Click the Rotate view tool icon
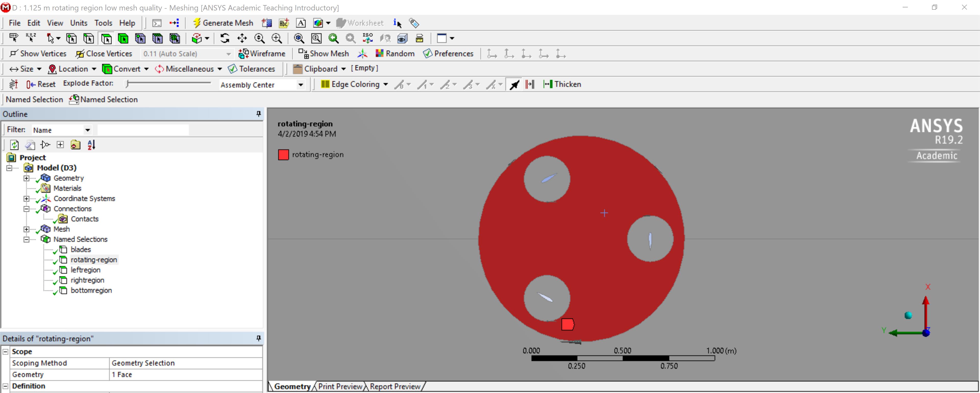The image size is (980, 393). pos(225,38)
